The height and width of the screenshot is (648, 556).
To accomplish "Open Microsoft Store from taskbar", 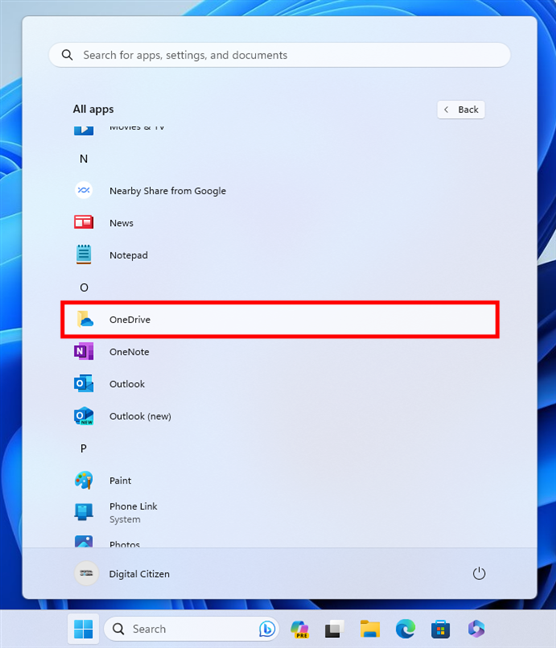I will point(441,629).
